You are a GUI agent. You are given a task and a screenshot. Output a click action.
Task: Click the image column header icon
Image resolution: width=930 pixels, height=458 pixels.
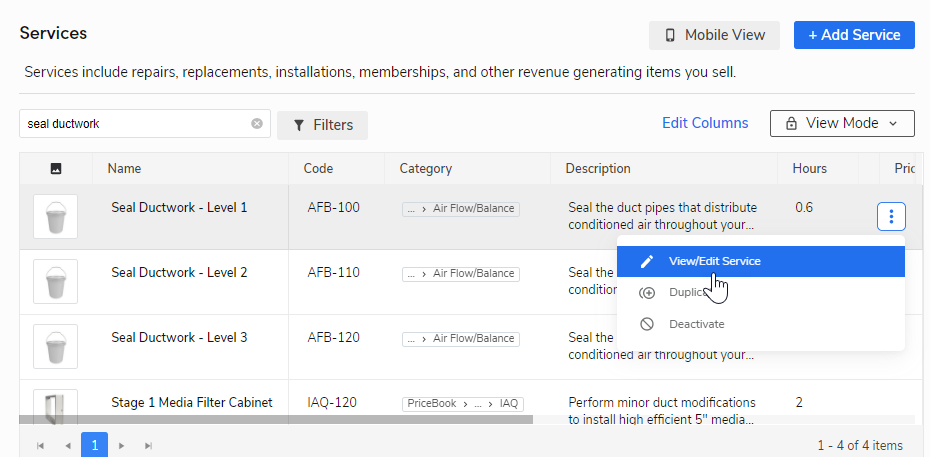(x=56, y=169)
